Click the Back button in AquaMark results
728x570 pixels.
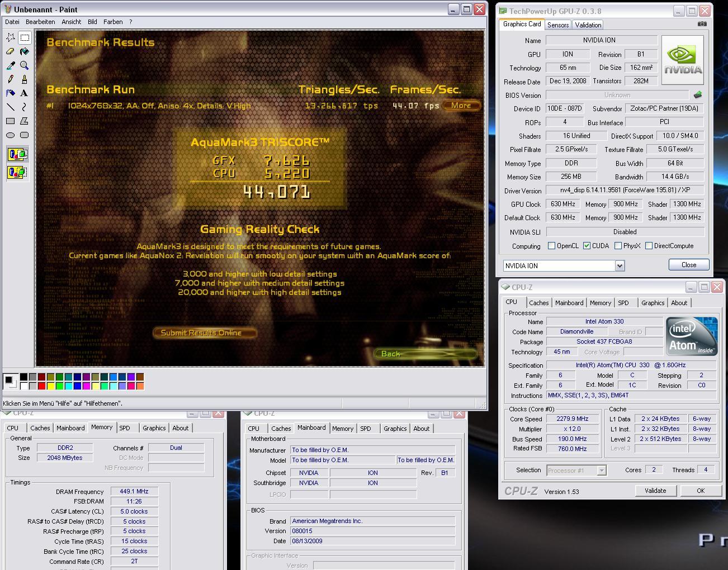(x=425, y=354)
